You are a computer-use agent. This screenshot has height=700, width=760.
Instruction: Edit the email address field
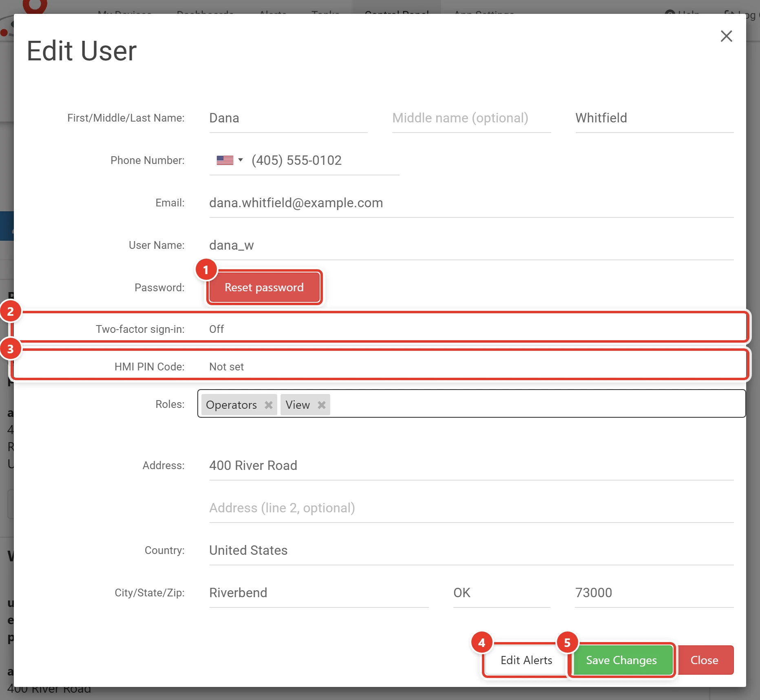471,203
